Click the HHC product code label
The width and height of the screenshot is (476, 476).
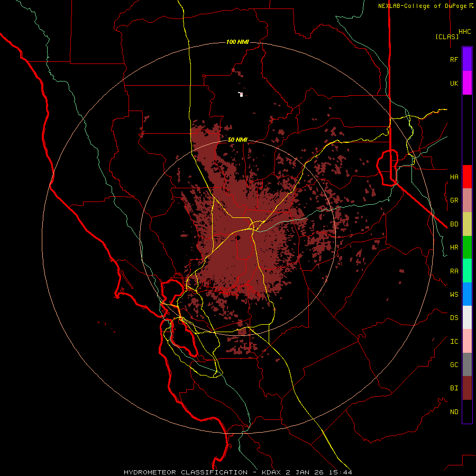465,32
